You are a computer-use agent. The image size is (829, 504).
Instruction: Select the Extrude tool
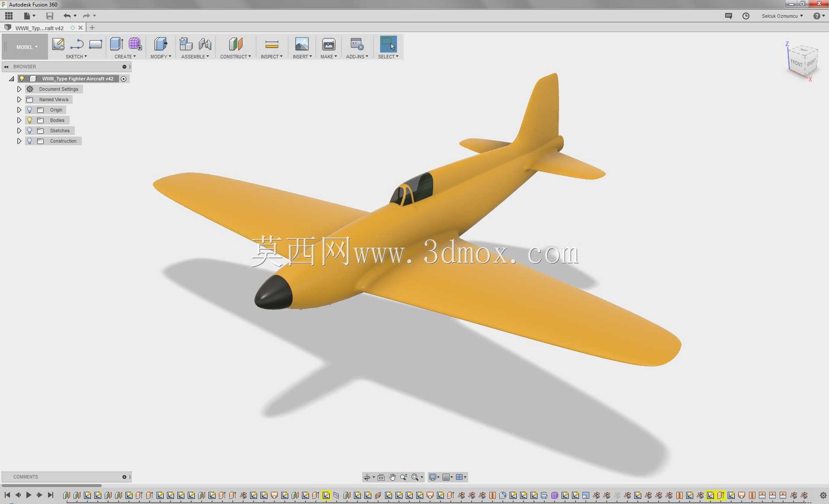pyautogui.click(x=116, y=44)
